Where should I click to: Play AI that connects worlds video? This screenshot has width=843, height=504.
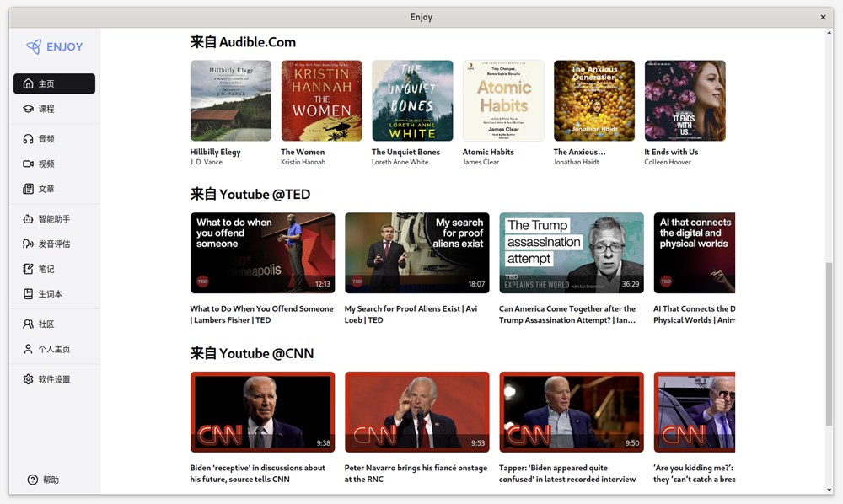[x=694, y=253]
